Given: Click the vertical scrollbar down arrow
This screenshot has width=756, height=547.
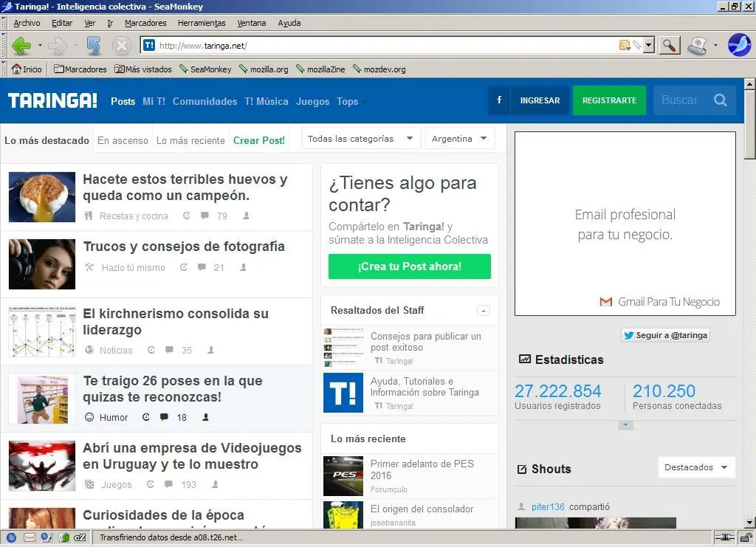Looking at the screenshot, I should click(749, 522).
